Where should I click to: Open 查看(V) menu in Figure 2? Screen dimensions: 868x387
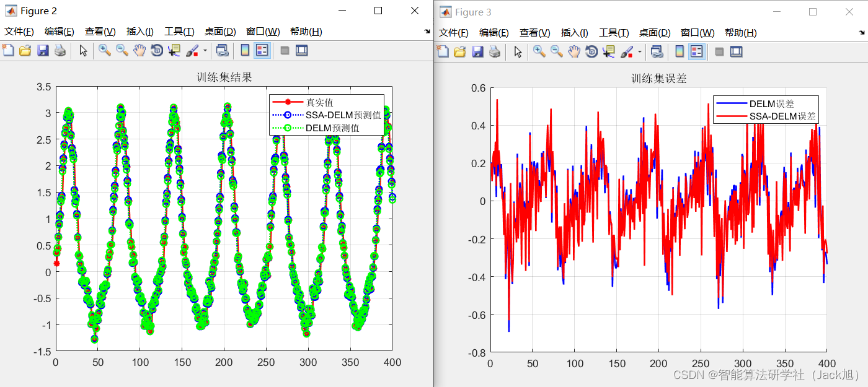[100, 32]
